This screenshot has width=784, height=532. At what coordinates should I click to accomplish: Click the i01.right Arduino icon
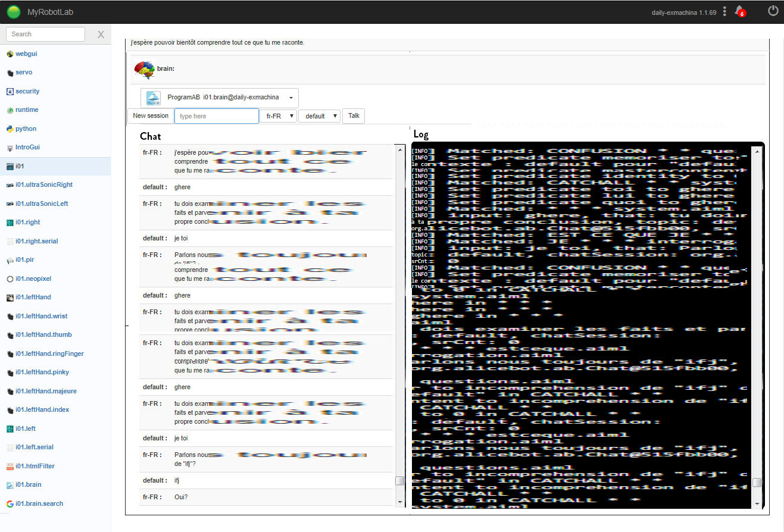[10, 223]
